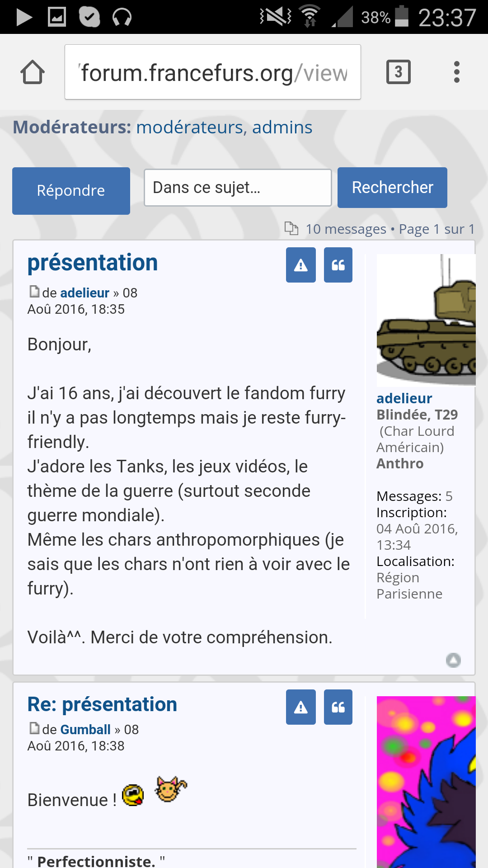Quote Gumball's reply post

tap(338, 707)
